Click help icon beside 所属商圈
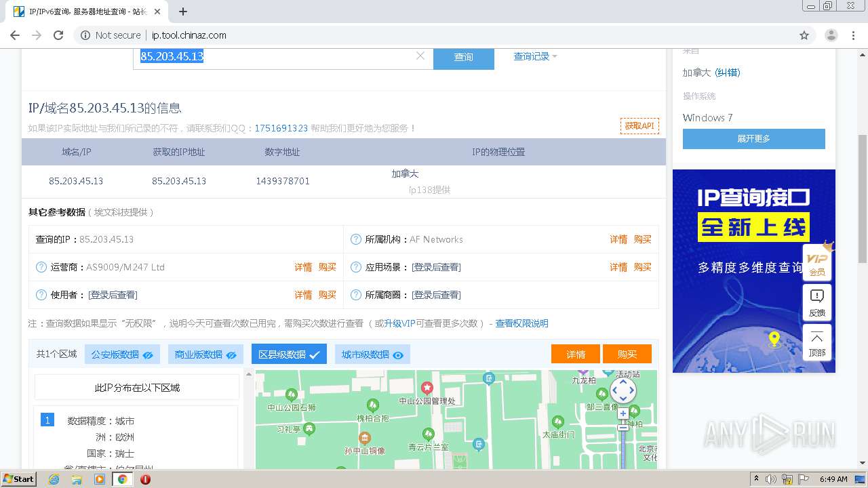 pyautogui.click(x=356, y=295)
